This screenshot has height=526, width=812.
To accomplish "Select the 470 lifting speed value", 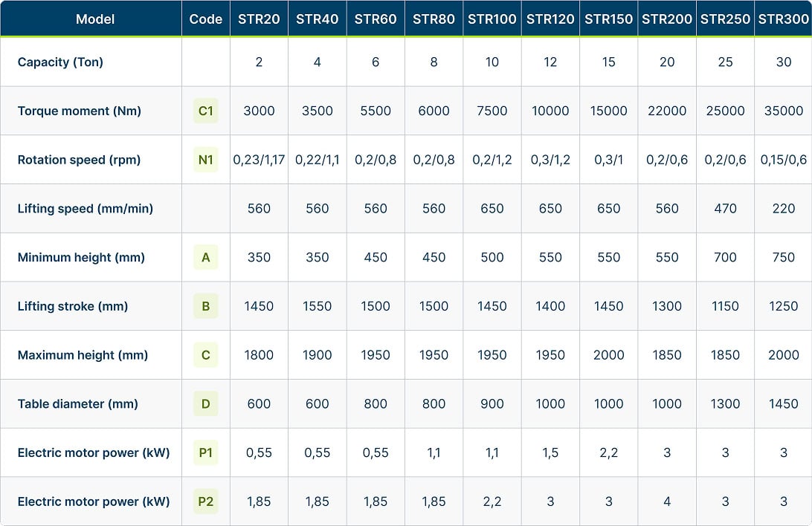I will click(725, 209).
